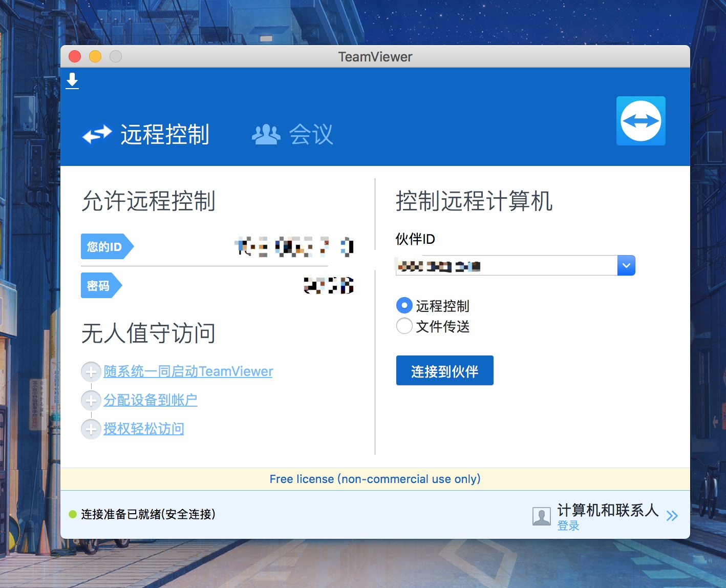Click the download arrow icon at top
Screen dimensions: 726x588
[72, 81]
